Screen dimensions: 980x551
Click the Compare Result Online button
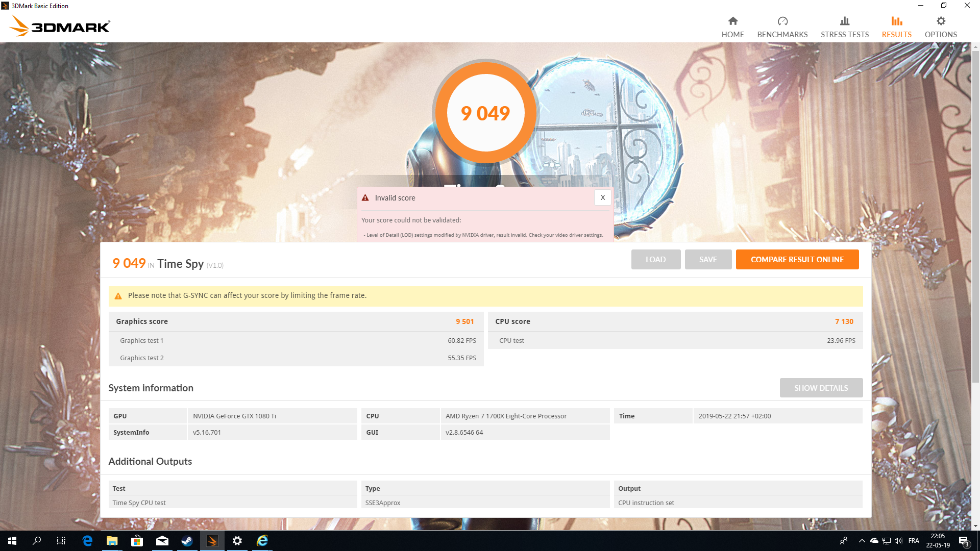tap(797, 260)
